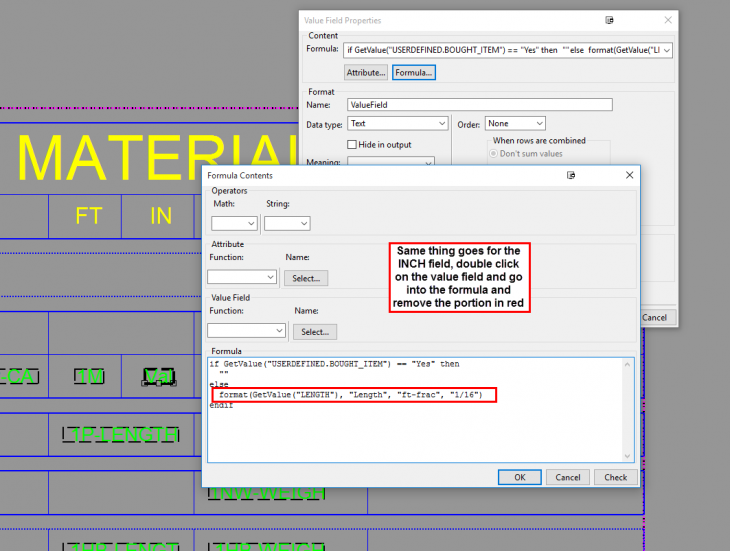Expand the Value Field Function dropdown

pyautogui.click(x=246, y=331)
